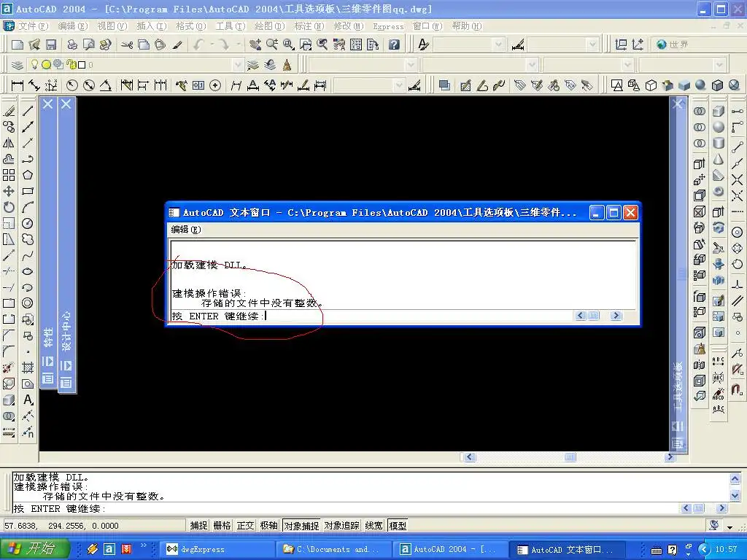
Task: Click the New drawing icon in standard toolbar
Action: (18, 44)
